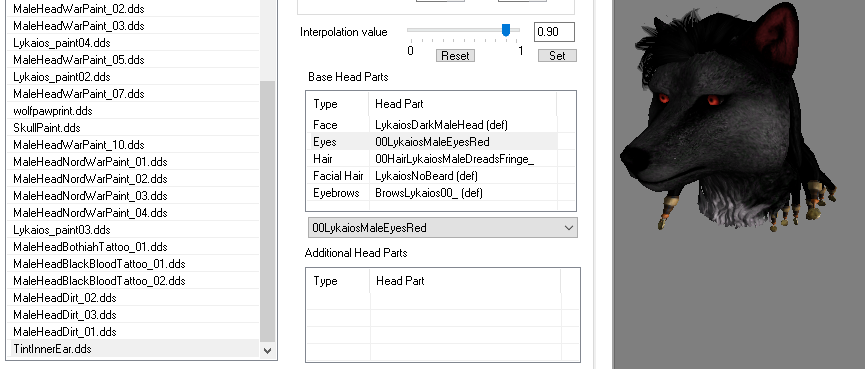Select MaleHeadNordWarPaint_02.dds entry
Viewport: 865px width, 369px height.
pyautogui.click(x=135, y=179)
